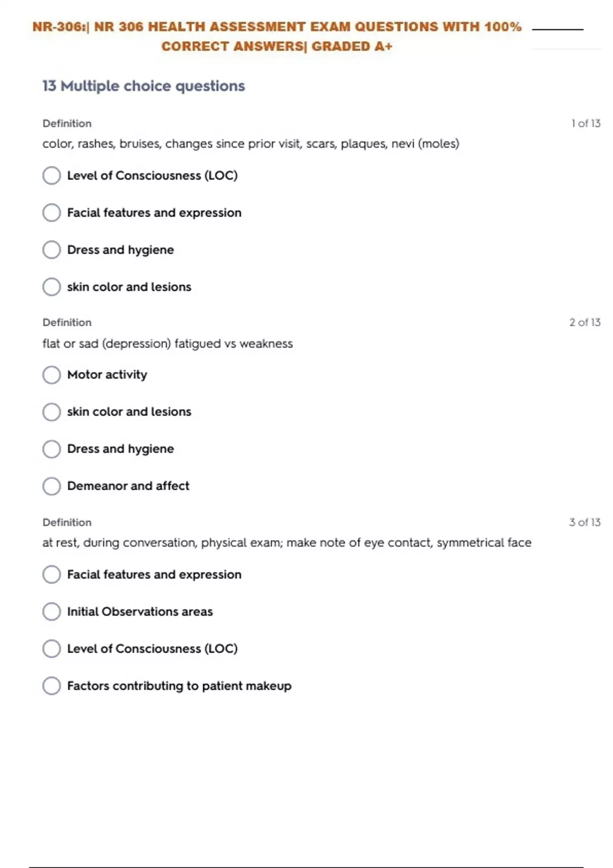Choose 'Facial features and expression' in question 3
Screen dimensions: 613x868
(52, 574)
